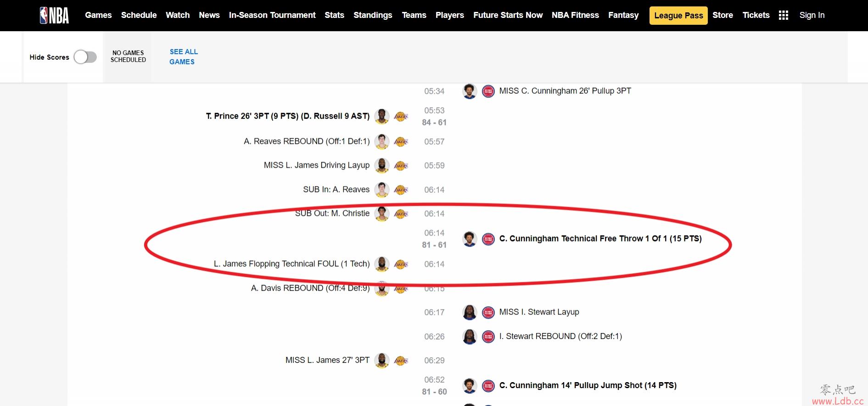Screen dimensions: 868x406
Task: Click M. Christie headshot on SUB Out row
Action: (382, 214)
